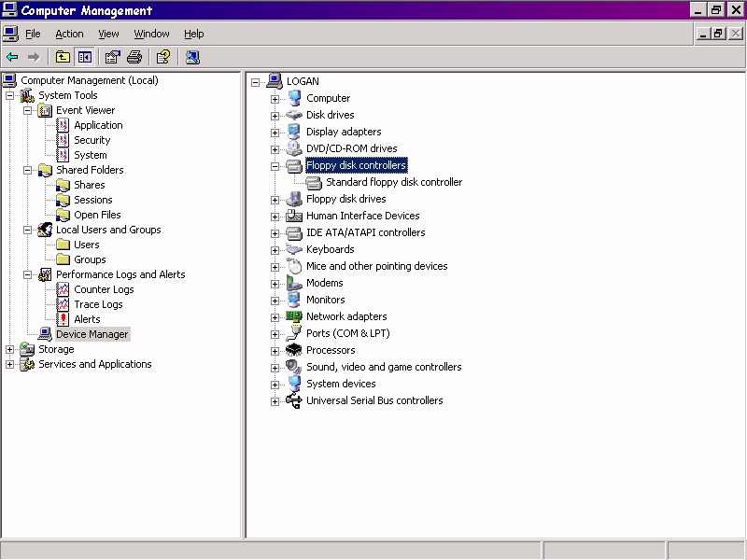Collapse the Shared Folders node
This screenshot has width=747, height=560.
tap(28, 170)
